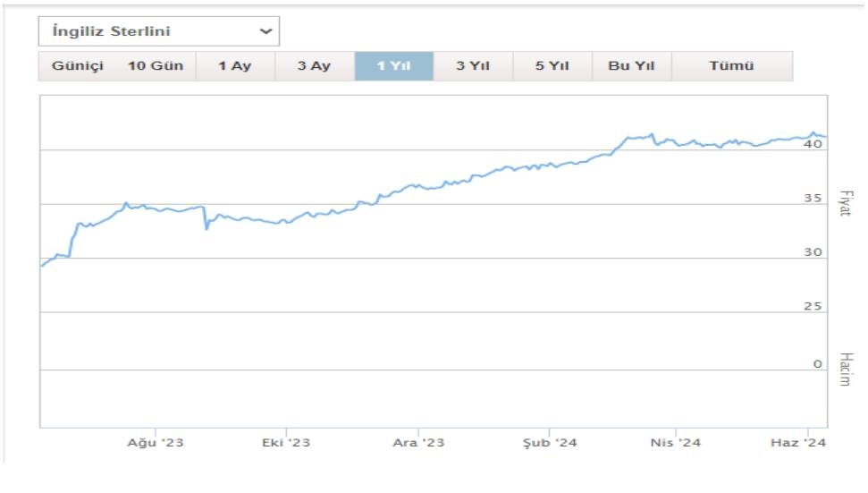
Task: Click the Eki '23 date axis label
Action: 286,443
